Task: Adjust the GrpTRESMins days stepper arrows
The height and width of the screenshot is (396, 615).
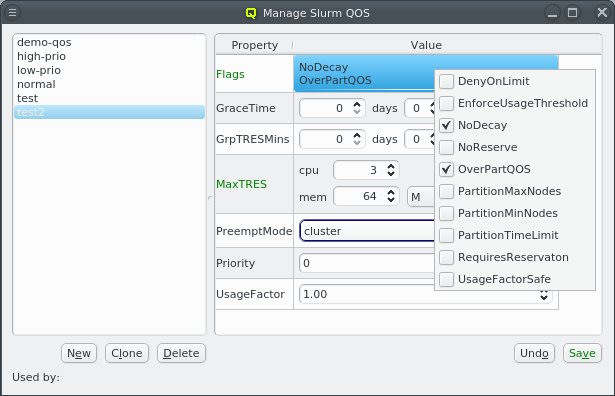Action: [x=357, y=139]
